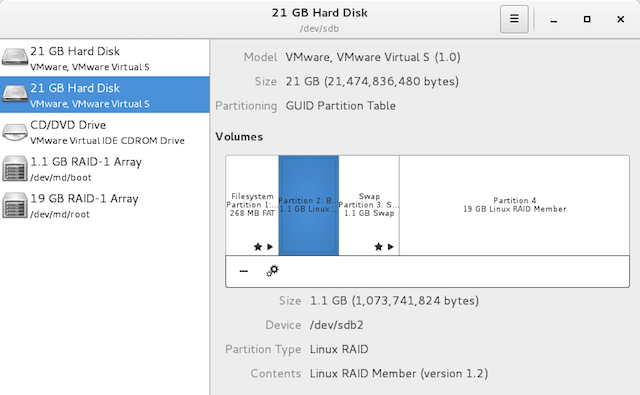Viewport: 640px width, 395px height.
Task: Open the hamburger application menu
Action: (x=514, y=19)
